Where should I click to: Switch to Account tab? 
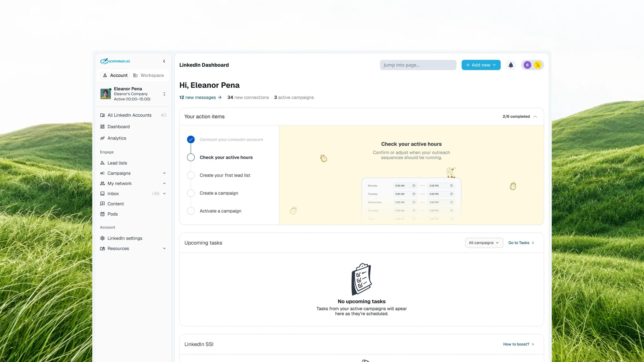pyautogui.click(x=115, y=75)
